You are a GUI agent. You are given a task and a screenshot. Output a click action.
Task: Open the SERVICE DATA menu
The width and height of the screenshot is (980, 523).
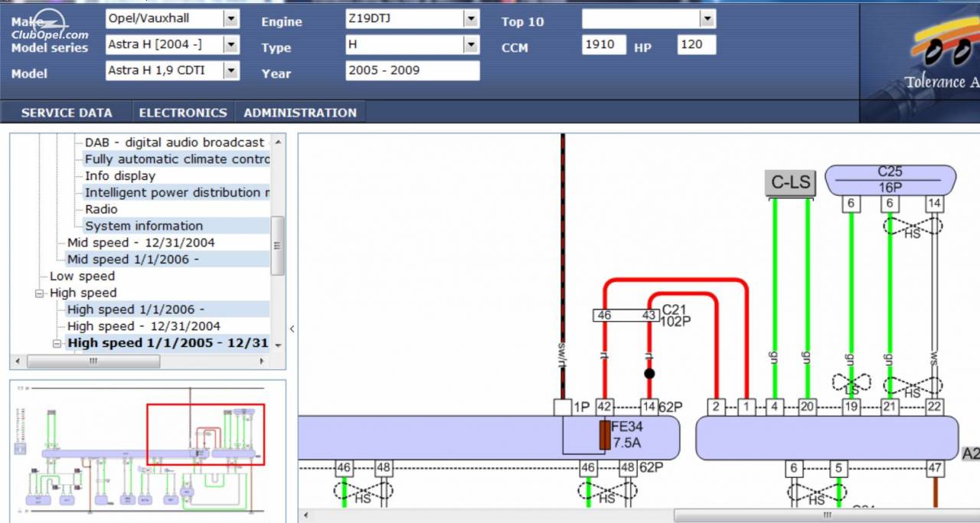click(67, 113)
